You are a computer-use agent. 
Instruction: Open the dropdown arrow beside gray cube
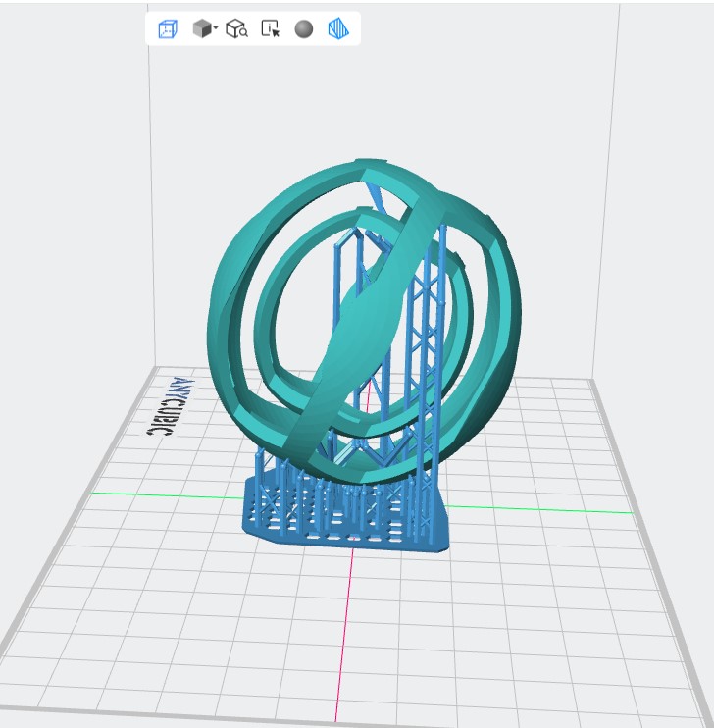pos(216,28)
